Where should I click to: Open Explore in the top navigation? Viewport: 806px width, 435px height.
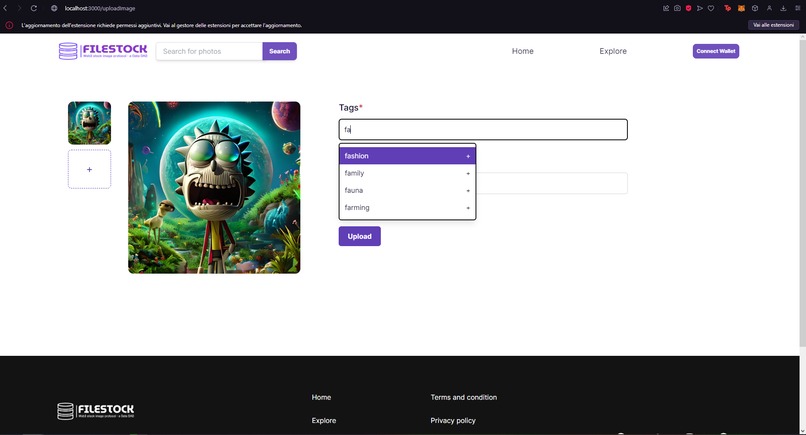pos(613,51)
